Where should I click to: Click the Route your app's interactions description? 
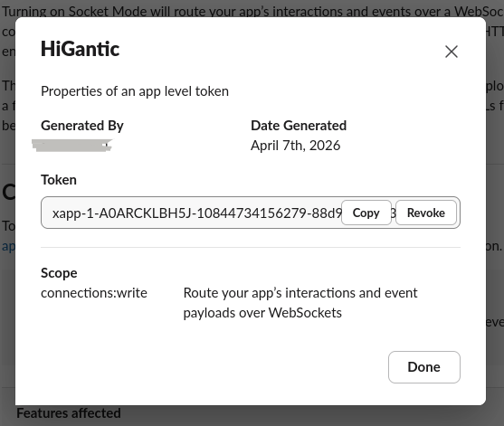300,303
